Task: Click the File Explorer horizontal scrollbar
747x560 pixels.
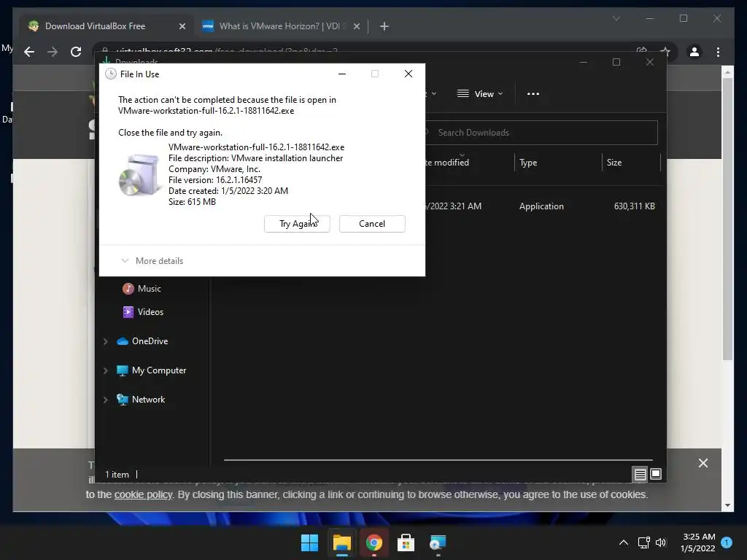Action: tap(438, 460)
